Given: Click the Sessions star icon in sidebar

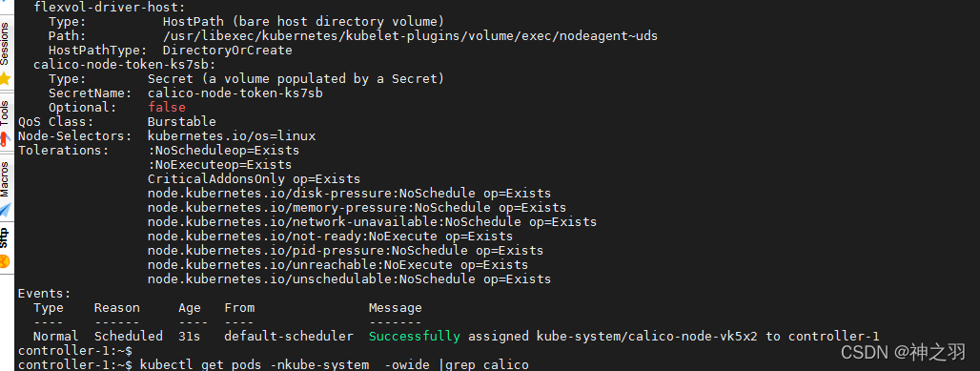Looking at the screenshot, I should 5,79.
